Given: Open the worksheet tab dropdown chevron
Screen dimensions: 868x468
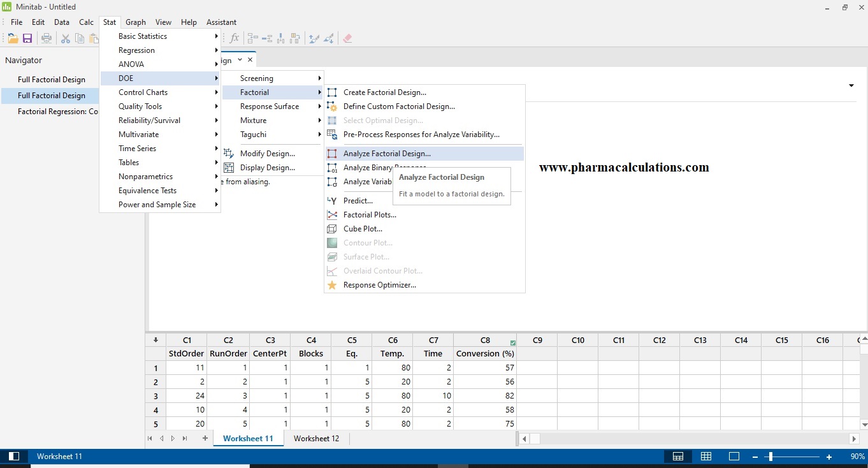Looking at the screenshot, I should pyautogui.click(x=240, y=59).
